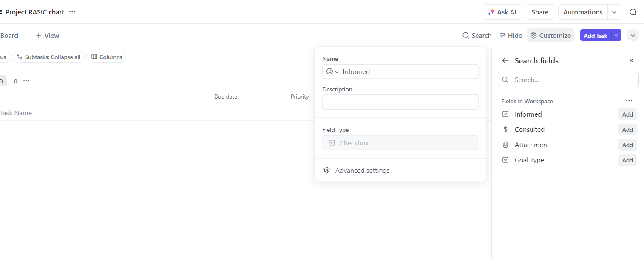Open the Columns chooser
Viewport: 644px width, 259px height.
click(x=107, y=57)
